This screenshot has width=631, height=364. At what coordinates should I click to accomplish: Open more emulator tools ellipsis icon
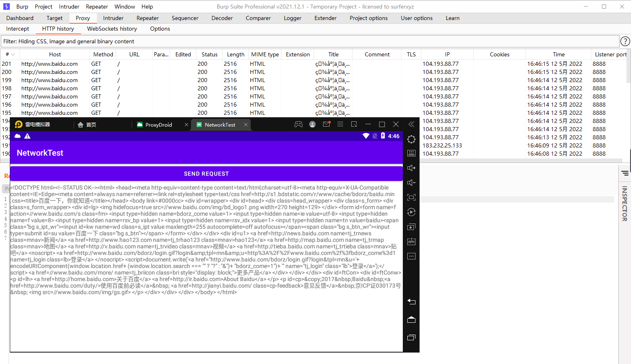411,256
